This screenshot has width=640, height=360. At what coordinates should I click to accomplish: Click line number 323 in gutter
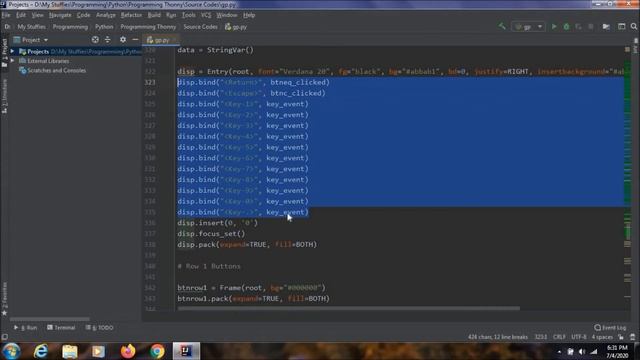150,82
